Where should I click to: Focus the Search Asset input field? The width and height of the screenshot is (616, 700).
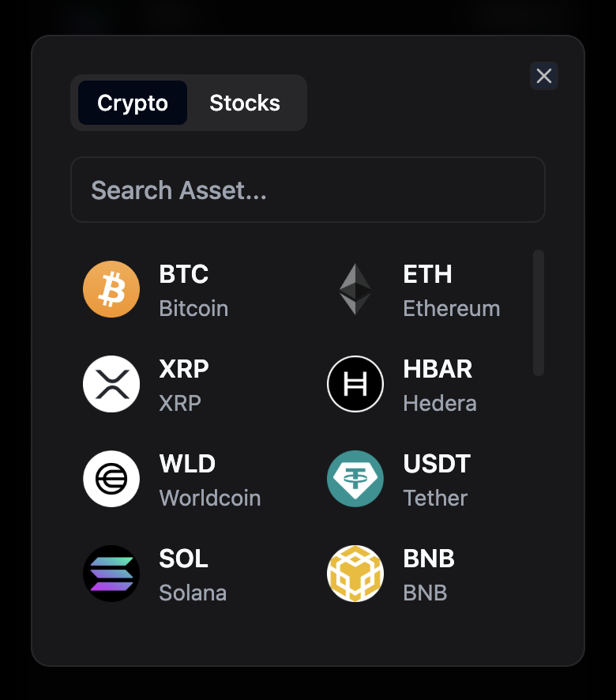point(308,190)
